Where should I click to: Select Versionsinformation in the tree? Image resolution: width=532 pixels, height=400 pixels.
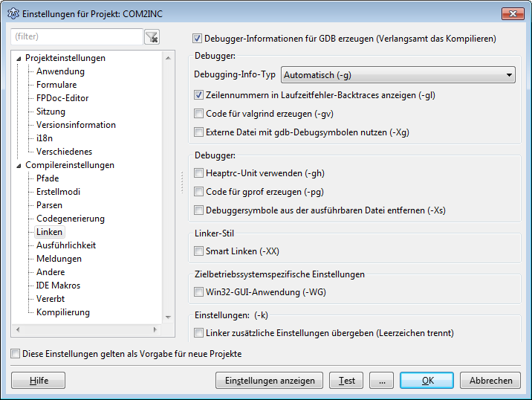pos(76,125)
